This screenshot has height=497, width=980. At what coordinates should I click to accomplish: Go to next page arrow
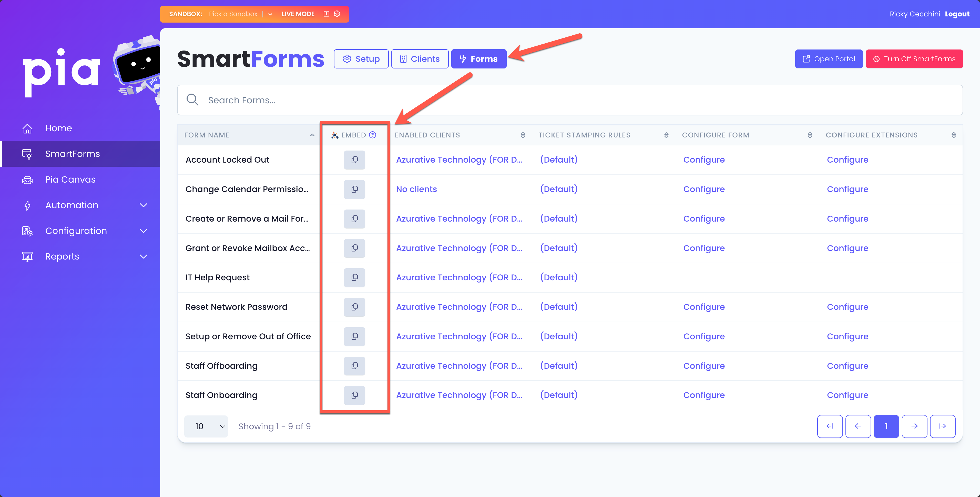click(914, 426)
